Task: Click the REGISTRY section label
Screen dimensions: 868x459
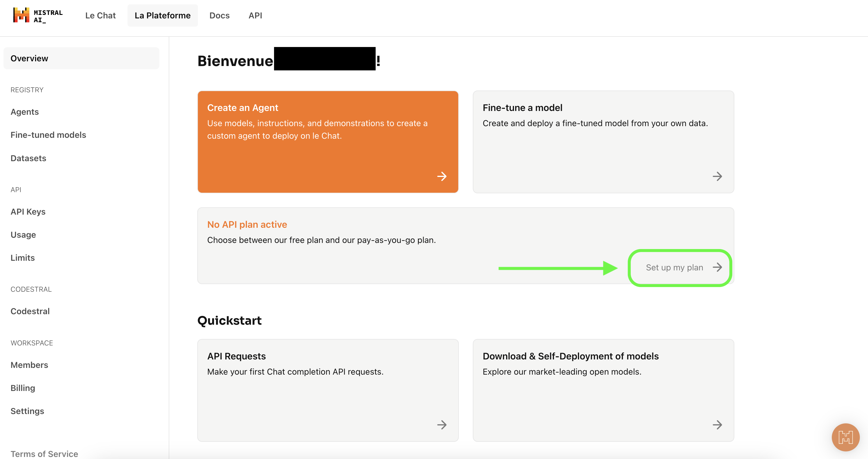Action: 27,90
